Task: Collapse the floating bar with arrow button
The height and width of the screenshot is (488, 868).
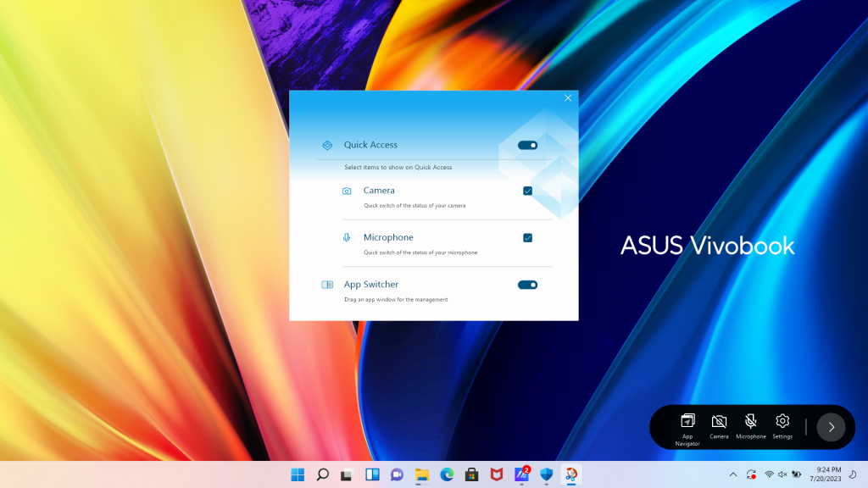Action: [x=831, y=427]
